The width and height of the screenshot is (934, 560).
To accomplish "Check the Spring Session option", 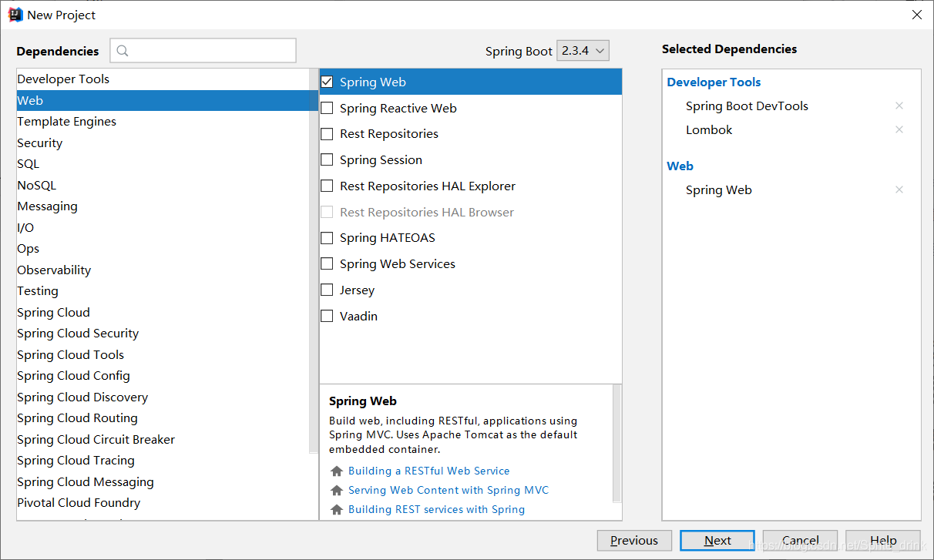I will point(327,160).
